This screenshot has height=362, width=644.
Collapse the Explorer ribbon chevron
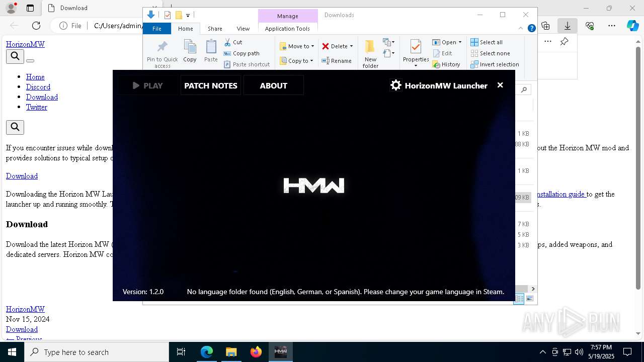pyautogui.click(x=521, y=28)
